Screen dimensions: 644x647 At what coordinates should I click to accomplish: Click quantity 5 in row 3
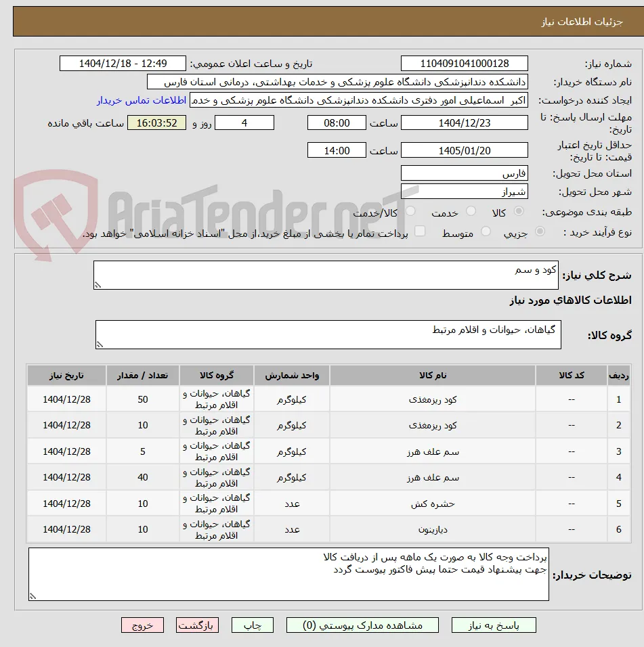(142, 451)
